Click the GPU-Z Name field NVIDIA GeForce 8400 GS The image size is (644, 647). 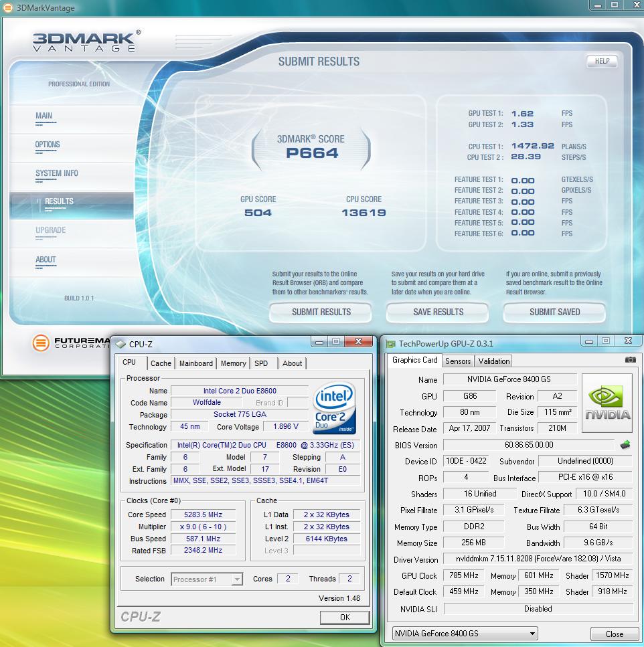pos(509,379)
